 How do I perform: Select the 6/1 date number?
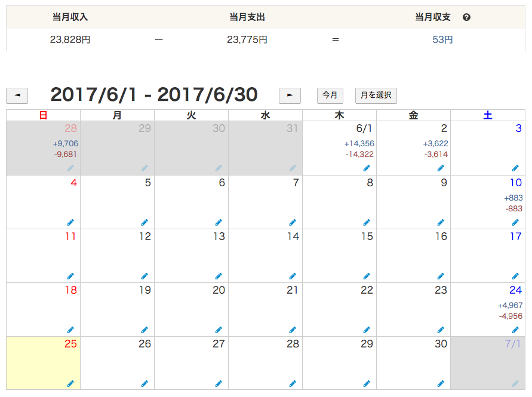pyautogui.click(x=364, y=128)
